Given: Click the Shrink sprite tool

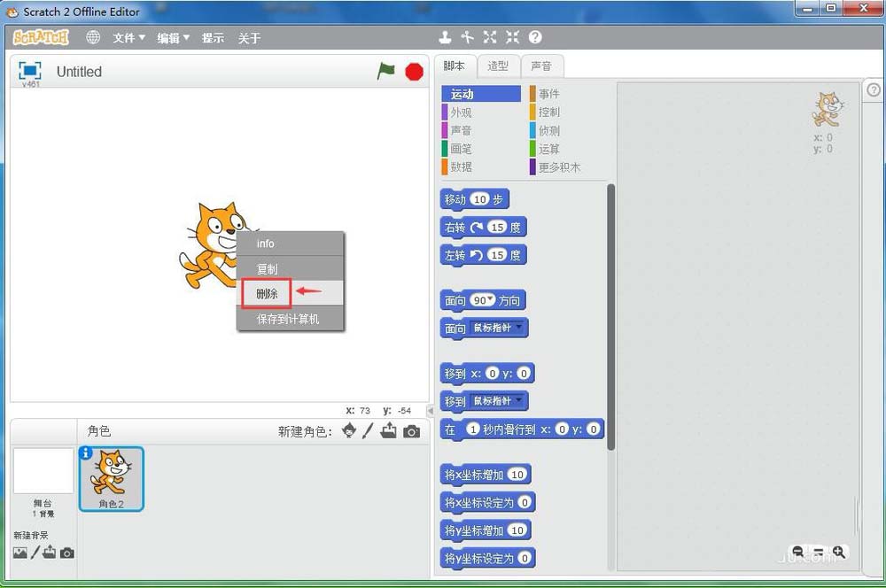Looking at the screenshot, I should pos(512,37).
